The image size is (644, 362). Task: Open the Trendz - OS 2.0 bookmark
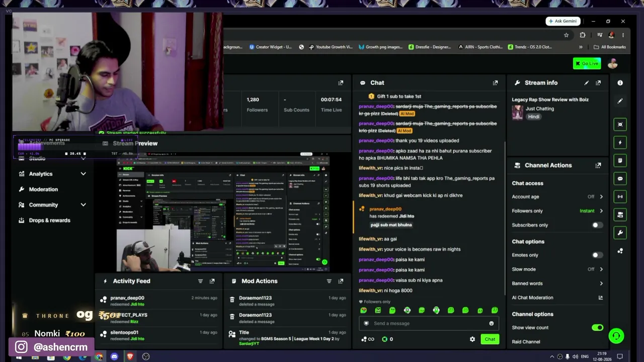(x=530, y=47)
